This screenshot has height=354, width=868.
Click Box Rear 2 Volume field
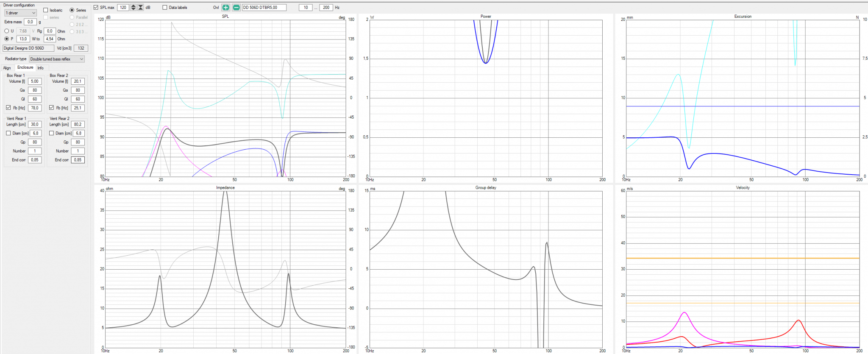pyautogui.click(x=78, y=81)
